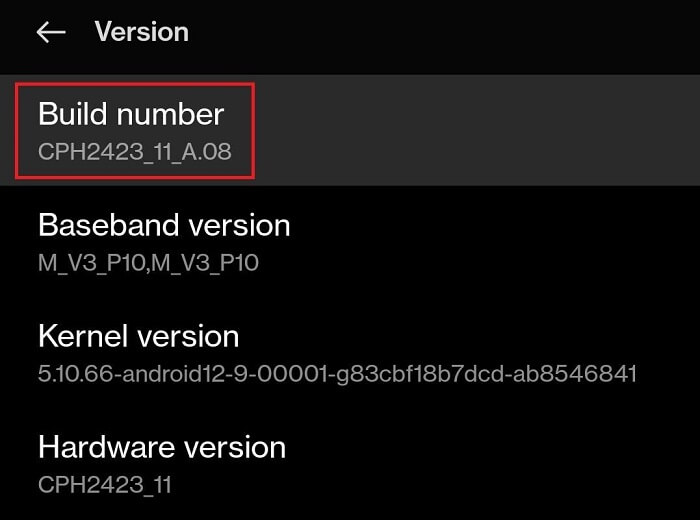The height and width of the screenshot is (520, 700).
Task: Click the Version page title
Action: [x=142, y=32]
